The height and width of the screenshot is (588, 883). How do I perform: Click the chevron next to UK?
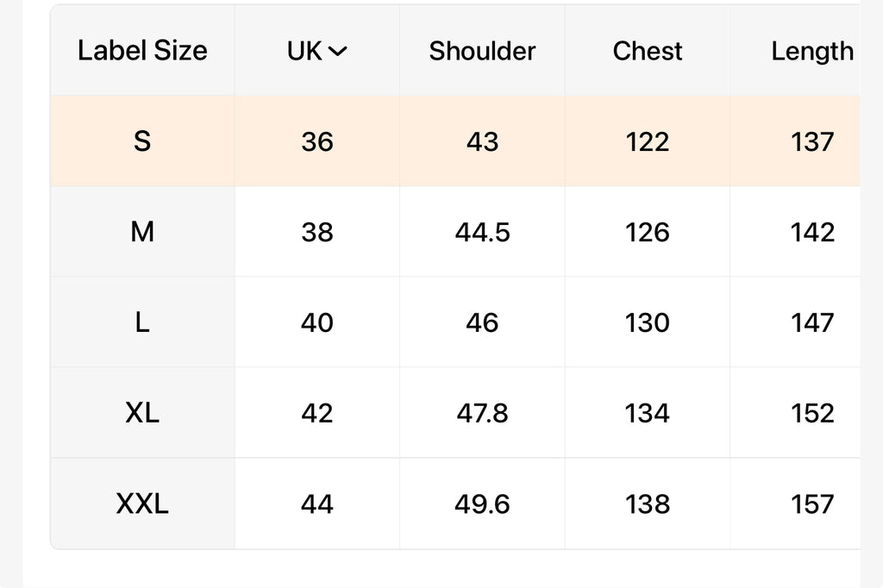pyautogui.click(x=337, y=51)
